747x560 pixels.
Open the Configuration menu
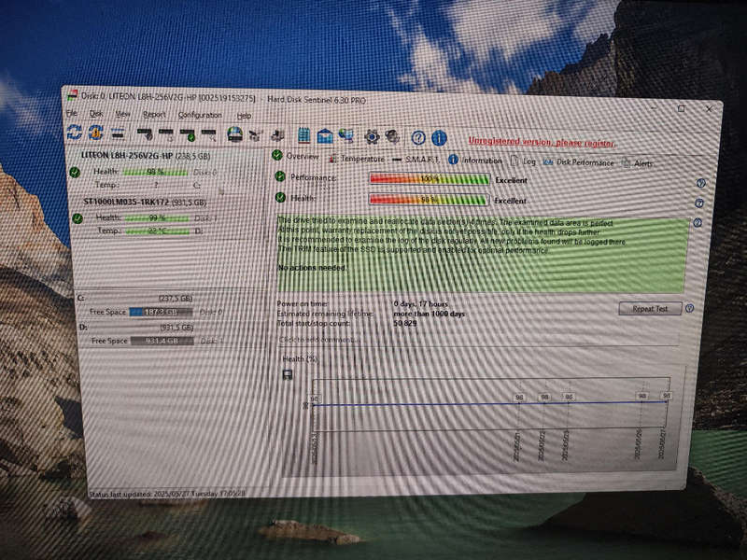200,115
